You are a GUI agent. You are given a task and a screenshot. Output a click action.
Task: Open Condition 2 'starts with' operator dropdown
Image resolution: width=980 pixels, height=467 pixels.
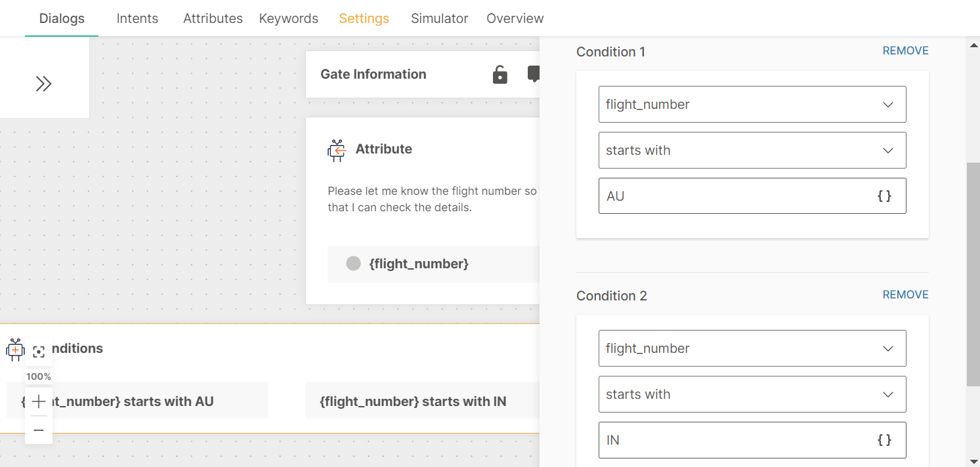point(752,394)
